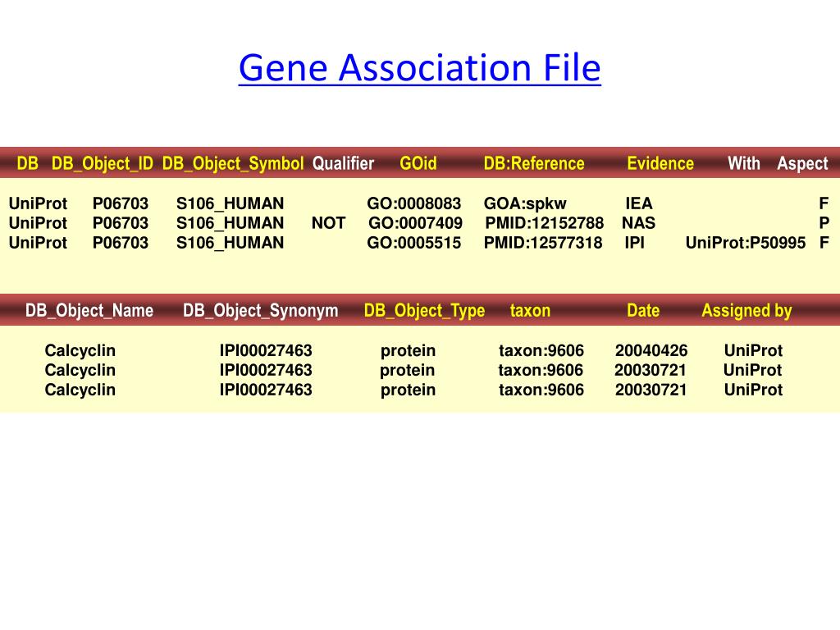This screenshot has width=840, height=630.
Task: Click IPI00027463 in the 20040426 row
Action: coord(266,350)
